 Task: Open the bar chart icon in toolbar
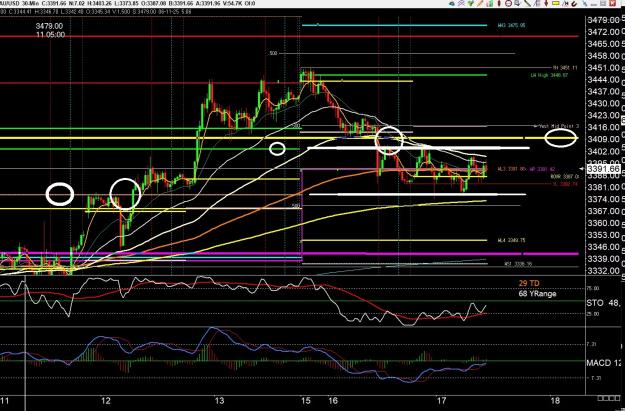click(490, 3)
